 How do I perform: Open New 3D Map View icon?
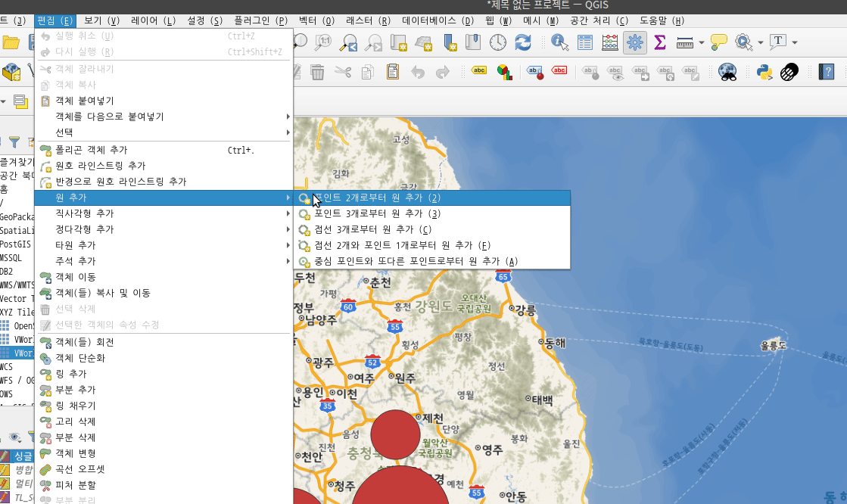pos(424,42)
